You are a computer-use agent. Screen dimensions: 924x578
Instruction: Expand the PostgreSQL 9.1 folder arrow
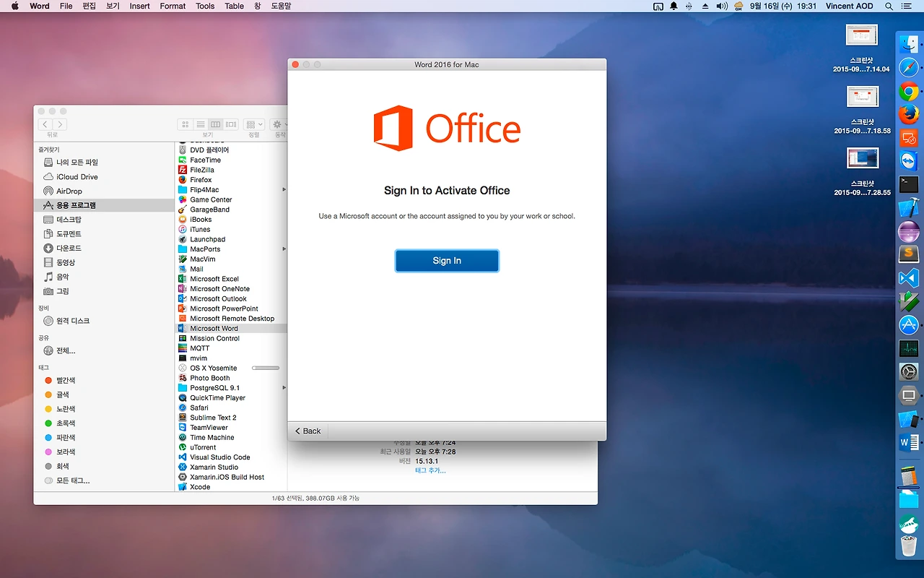coord(284,388)
